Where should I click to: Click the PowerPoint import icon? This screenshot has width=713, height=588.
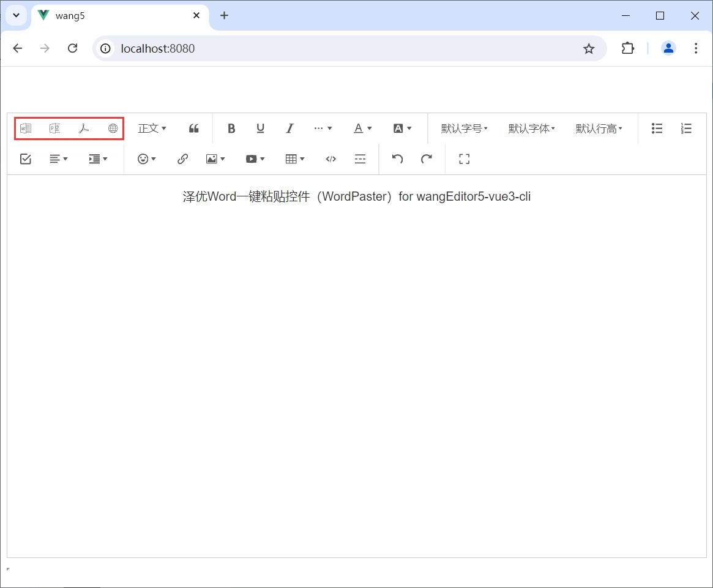(54, 128)
